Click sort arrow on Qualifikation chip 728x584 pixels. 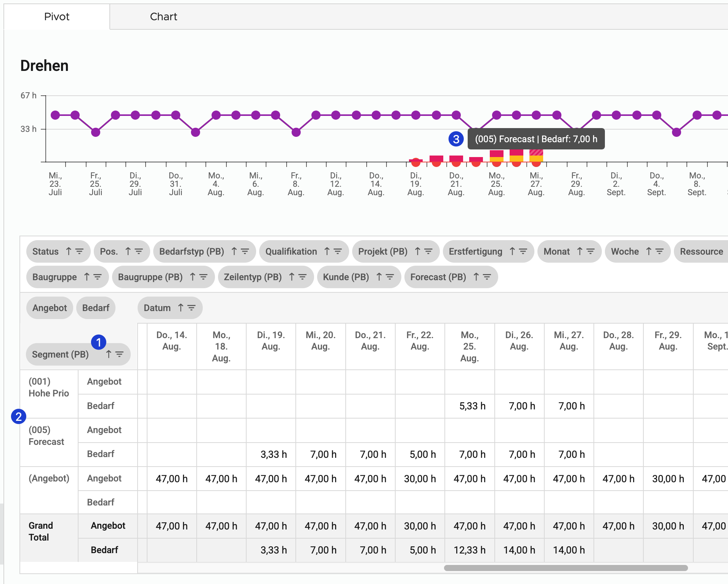(x=327, y=251)
